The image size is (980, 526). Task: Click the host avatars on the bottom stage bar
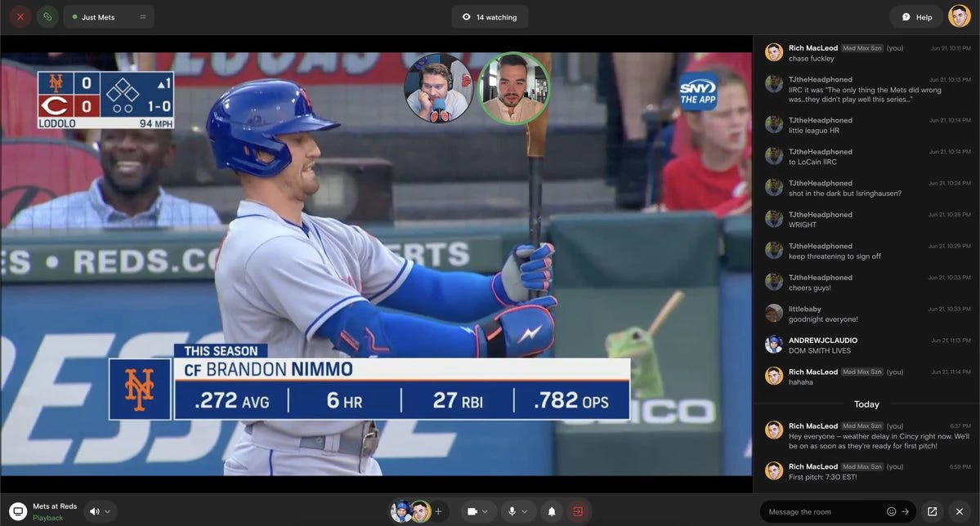pos(410,511)
